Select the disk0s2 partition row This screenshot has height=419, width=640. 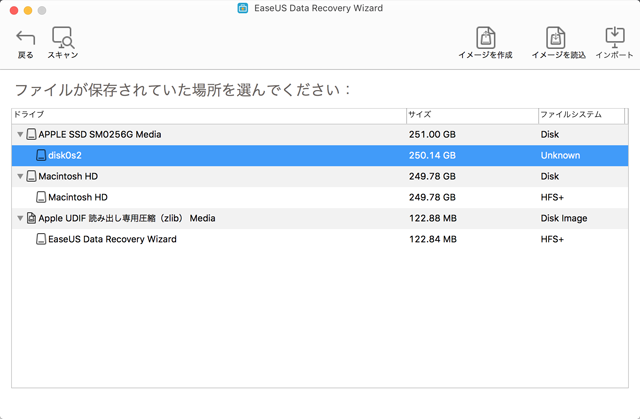pos(320,155)
